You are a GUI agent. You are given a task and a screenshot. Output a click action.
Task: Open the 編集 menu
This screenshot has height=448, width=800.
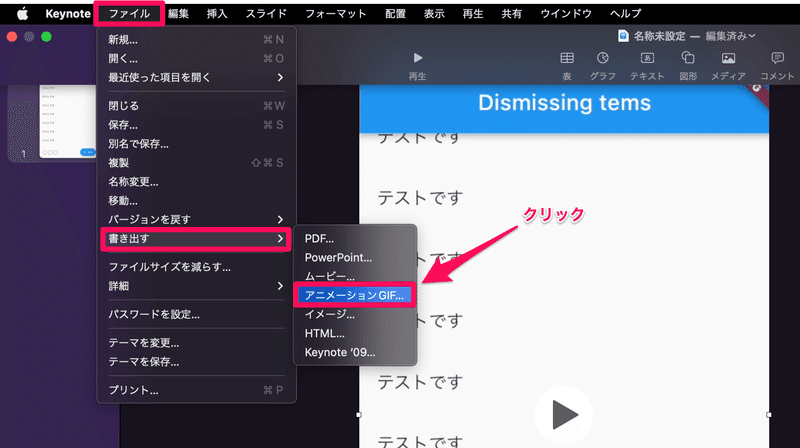[x=178, y=14]
